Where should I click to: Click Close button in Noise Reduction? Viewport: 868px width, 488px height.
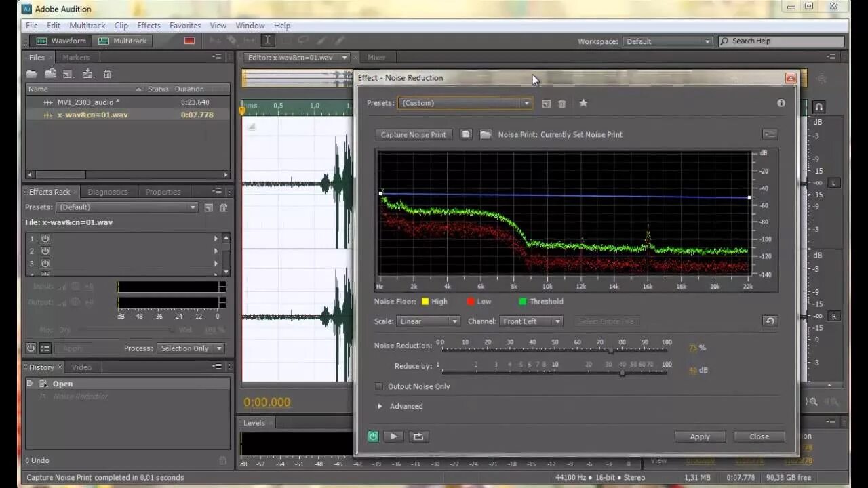coord(759,436)
